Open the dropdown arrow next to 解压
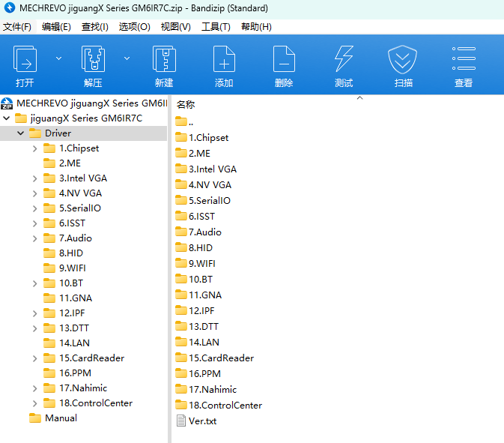504x443 pixels. pyautogui.click(x=127, y=58)
